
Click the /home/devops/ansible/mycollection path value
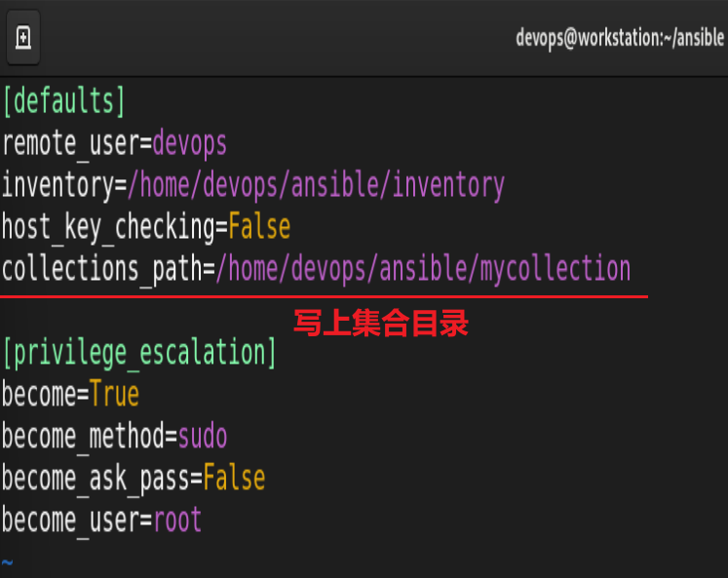[423, 270]
